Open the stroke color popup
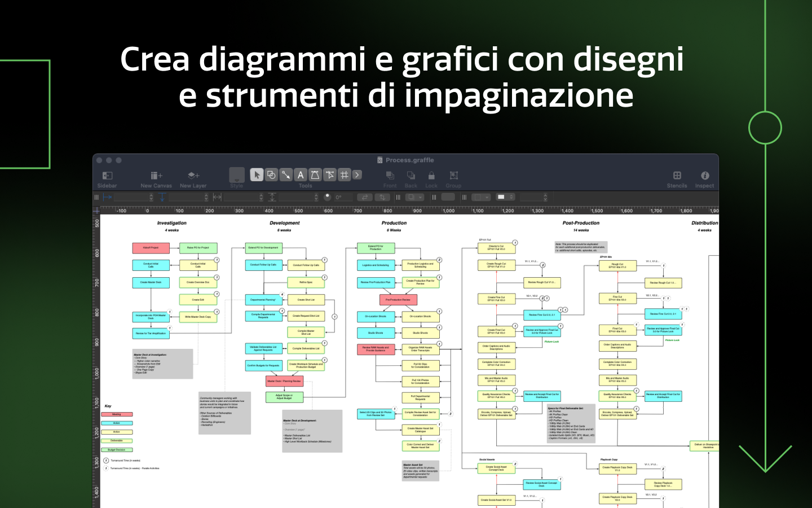This screenshot has width=812, height=508. 505,197
